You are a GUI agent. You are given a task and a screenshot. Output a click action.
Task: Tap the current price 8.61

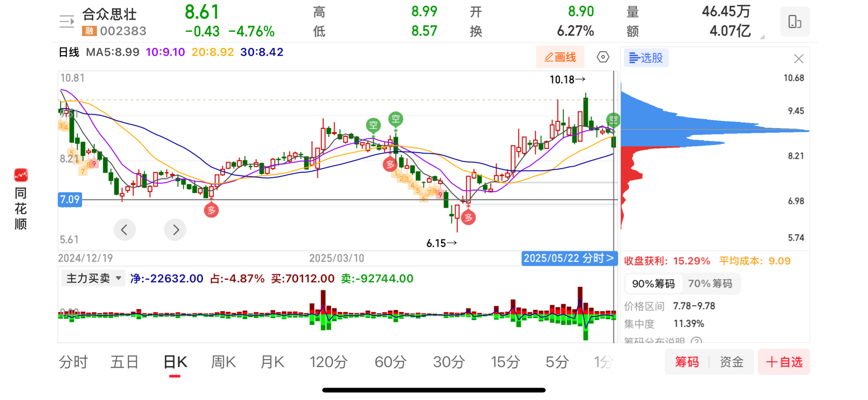click(x=202, y=11)
